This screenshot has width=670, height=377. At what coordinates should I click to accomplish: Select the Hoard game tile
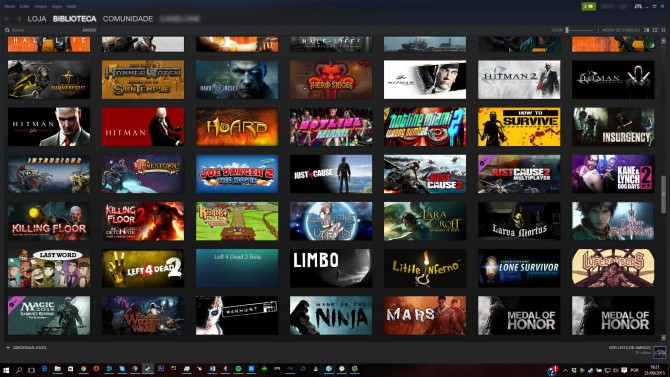click(x=237, y=127)
